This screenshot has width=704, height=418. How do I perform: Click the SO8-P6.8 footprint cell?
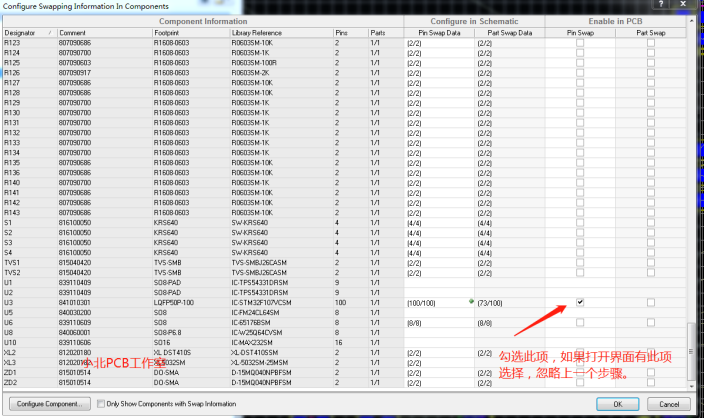pos(191,333)
